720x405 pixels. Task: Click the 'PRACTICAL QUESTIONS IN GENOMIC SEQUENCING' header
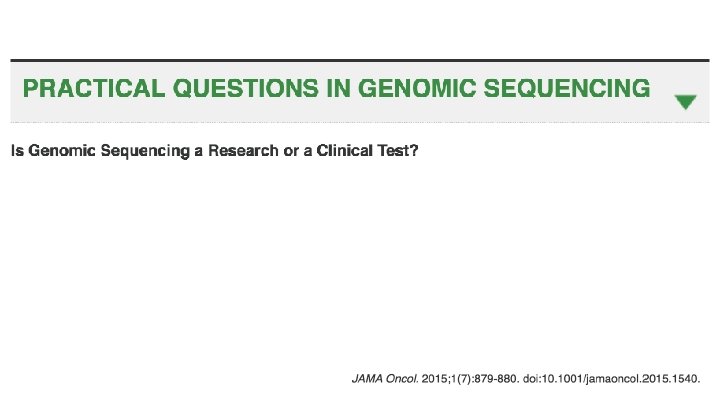coord(336,89)
